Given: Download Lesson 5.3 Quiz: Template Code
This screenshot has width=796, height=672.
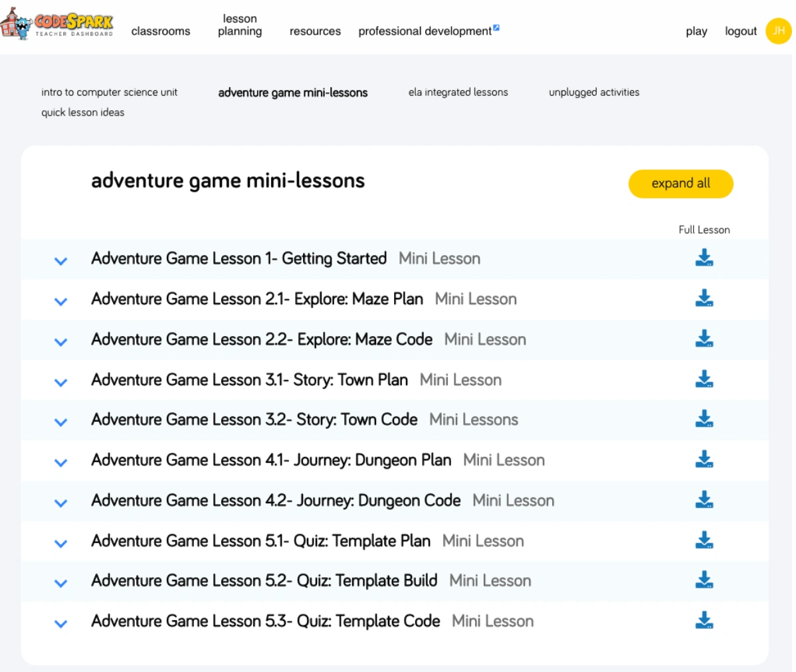Looking at the screenshot, I should tap(704, 621).
